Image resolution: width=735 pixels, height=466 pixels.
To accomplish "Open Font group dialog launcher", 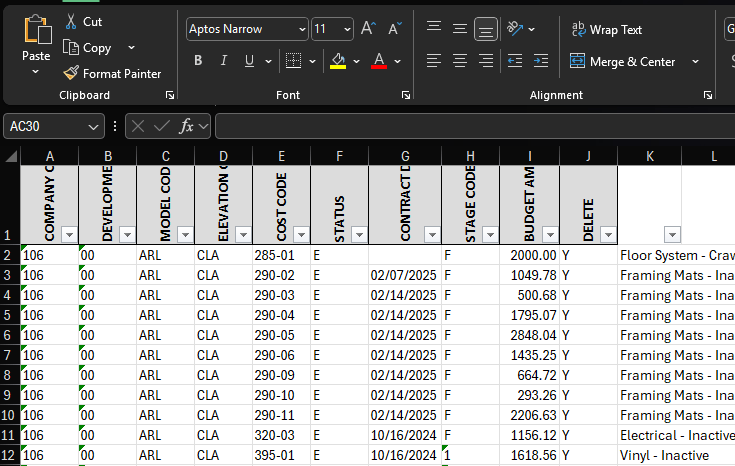I will (406, 95).
